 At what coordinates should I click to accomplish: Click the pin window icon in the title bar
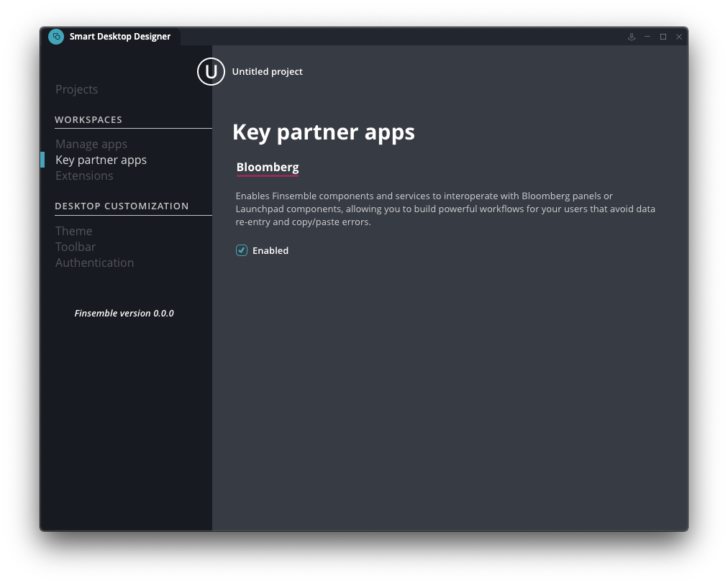click(x=632, y=37)
